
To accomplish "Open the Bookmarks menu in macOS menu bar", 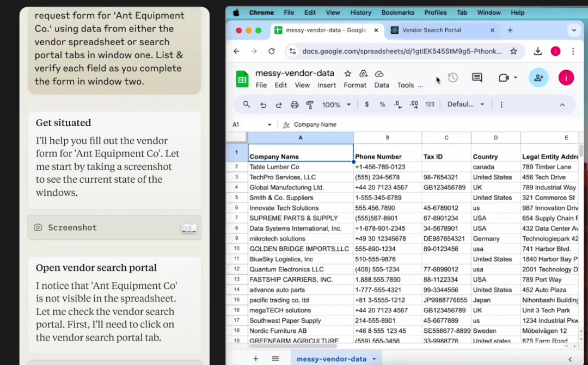I will [397, 13].
